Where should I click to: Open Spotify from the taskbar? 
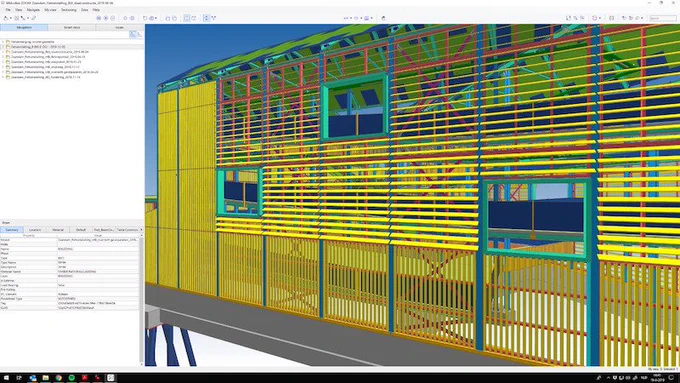coord(72,378)
